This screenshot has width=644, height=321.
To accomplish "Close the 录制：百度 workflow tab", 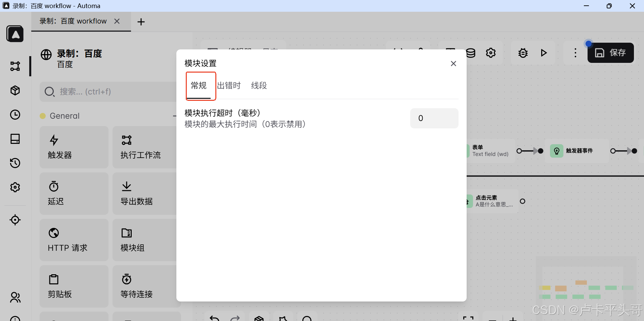I will 117,21.
